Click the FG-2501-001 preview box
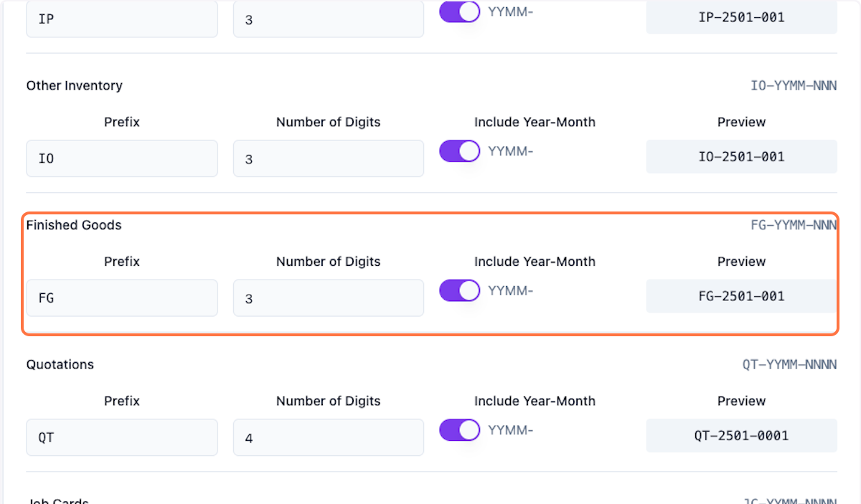This screenshot has height=504, width=861. click(741, 295)
